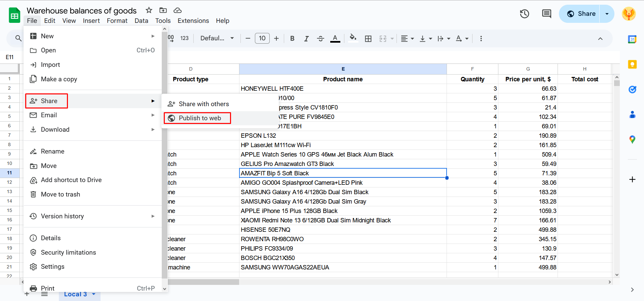Star the Warehouse balances document
Screen dimensions: 644x301
149,10
